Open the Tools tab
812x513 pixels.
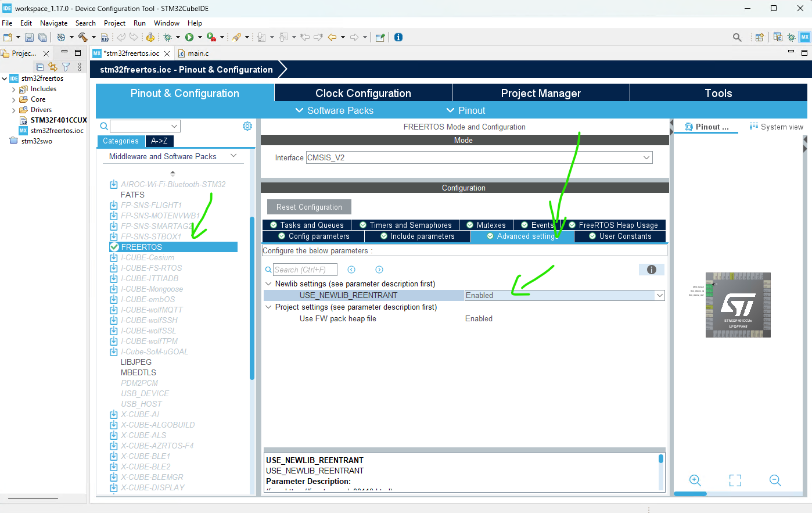(x=718, y=93)
